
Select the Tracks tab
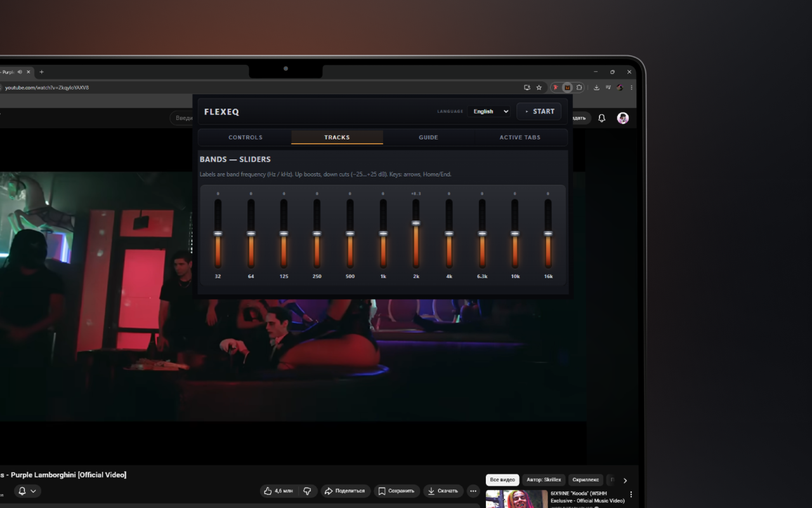click(x=337, y=137)
